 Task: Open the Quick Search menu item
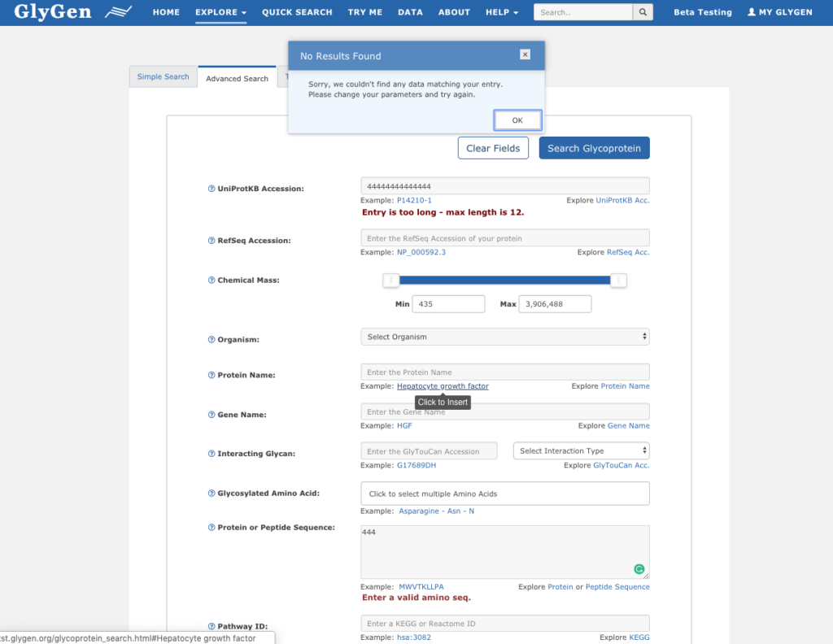click(297, 12)
